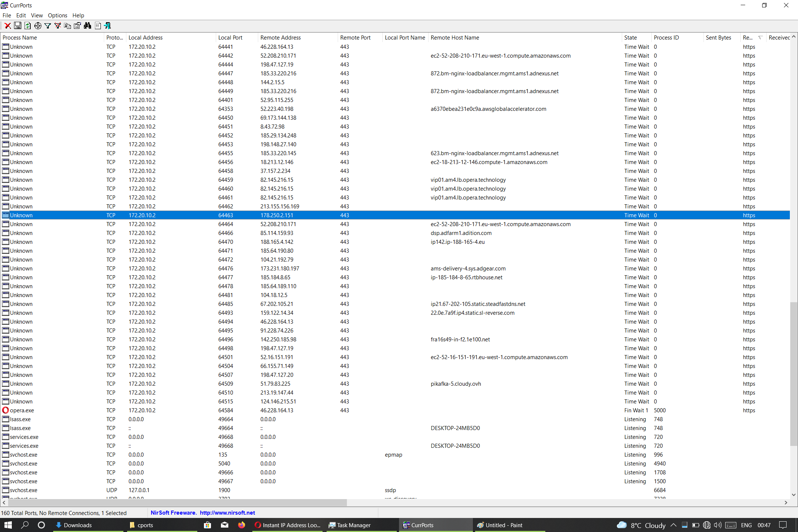
Task: Open the Edit menu
Action: tap(21, 15)
